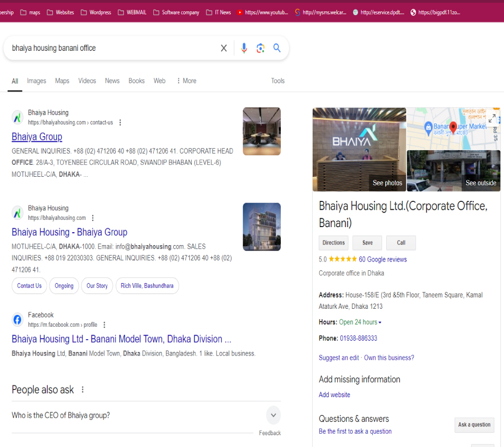
Task: Open the bigpdf.11zo bookmark
Action: click(435, 12)
